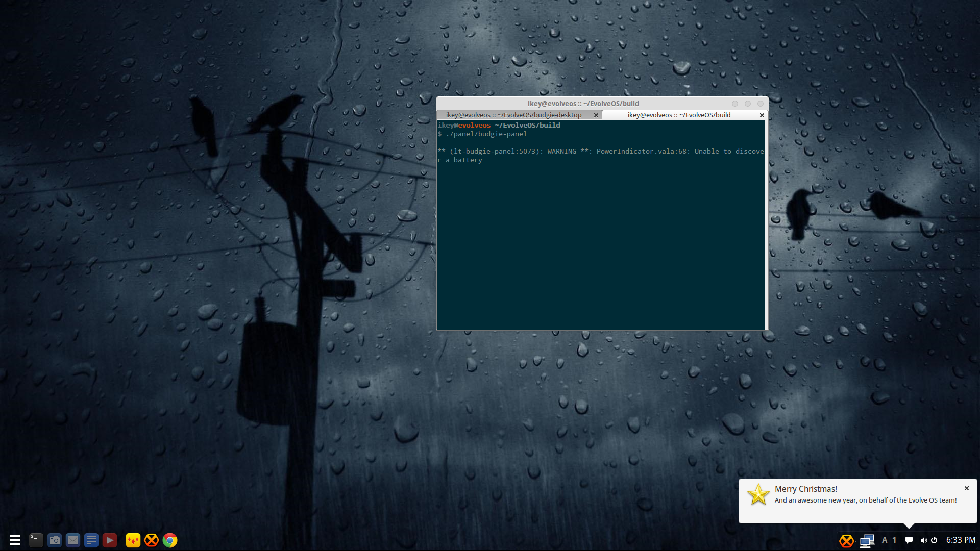Viewport: 980px width, 551px height.
Task: Click the ikey@evolveos prompt line
Action: [x=499, y=125]
